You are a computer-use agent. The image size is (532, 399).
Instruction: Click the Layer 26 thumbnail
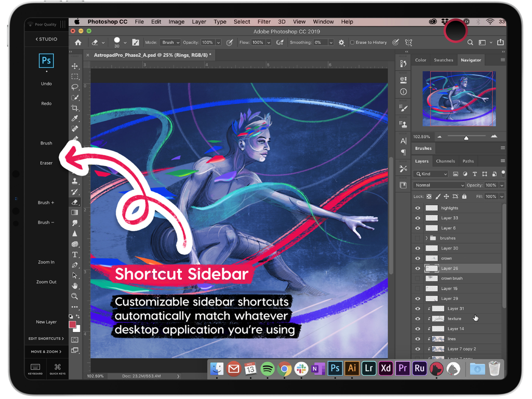432,268
